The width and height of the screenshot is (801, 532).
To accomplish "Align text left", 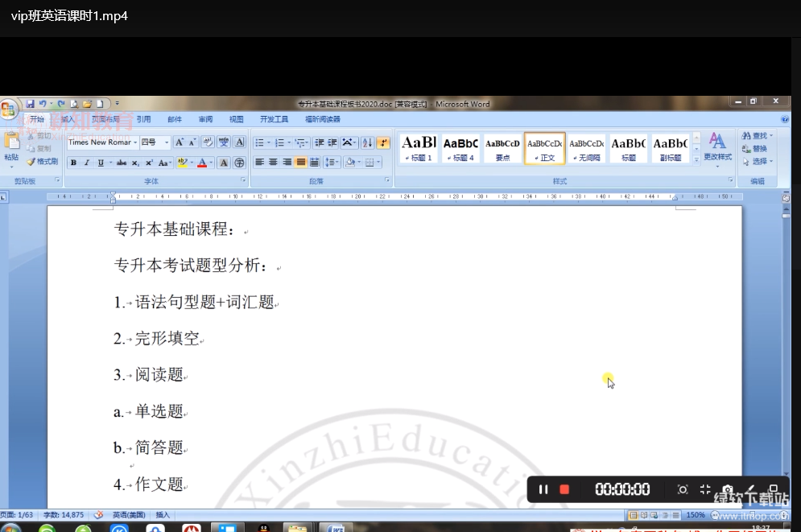I will pos(259,163).
